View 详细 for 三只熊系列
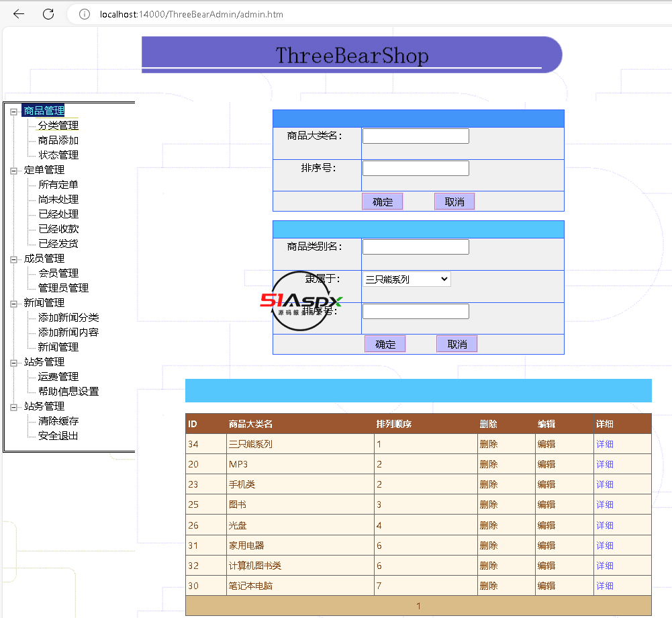The width and height of the screenshot is (672, 618). point(604,444)
